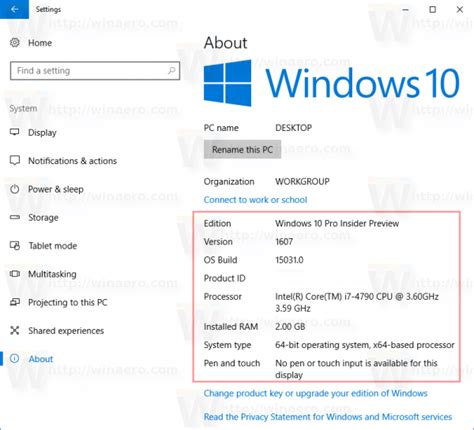474x430 pixels.
Task: Click the Power & sleep icon
Action: 15,189
